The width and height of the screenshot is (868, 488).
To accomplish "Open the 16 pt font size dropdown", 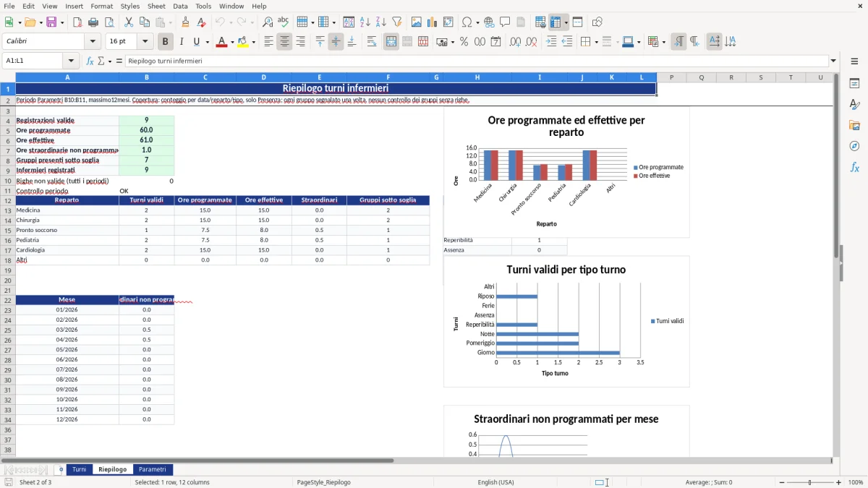I will (x=145, y=42).
